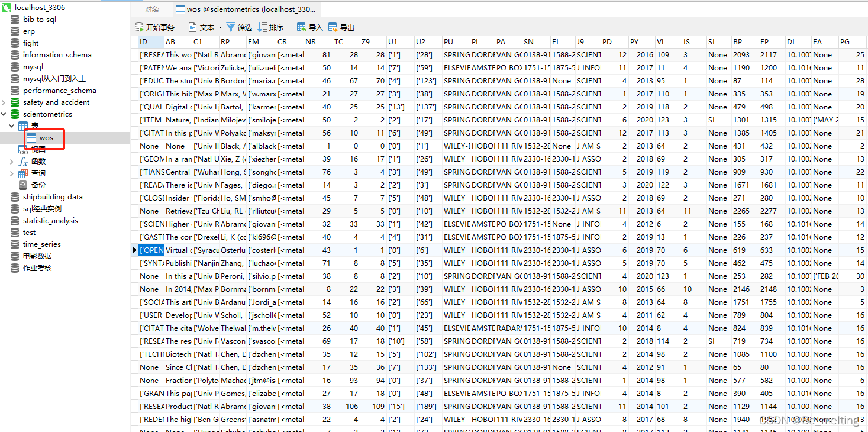Click the wos table icon in tree

[x=31, y=138]
